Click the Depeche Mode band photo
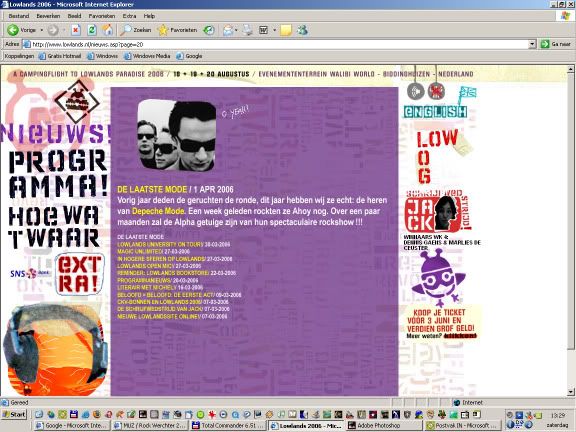Viewport: 576px width, 432px height. (177, 135)
